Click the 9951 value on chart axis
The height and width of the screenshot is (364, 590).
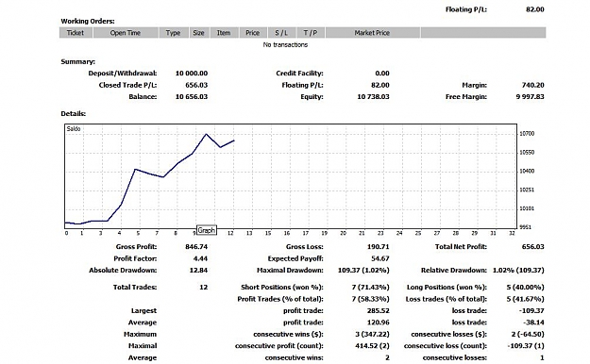pos(525,227)
